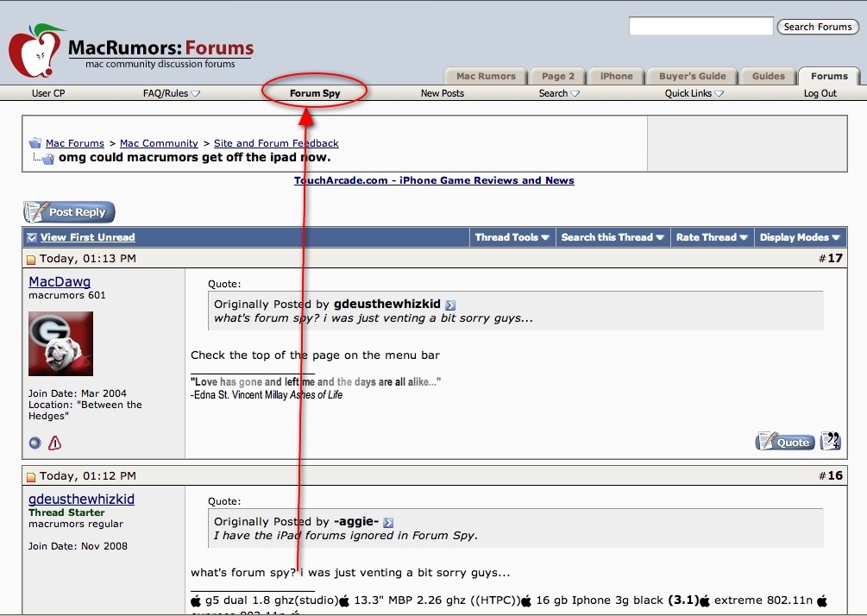867x616 pixels.
Task: View the original post by -aggie- arrow icon
Action: click(388, 522)
